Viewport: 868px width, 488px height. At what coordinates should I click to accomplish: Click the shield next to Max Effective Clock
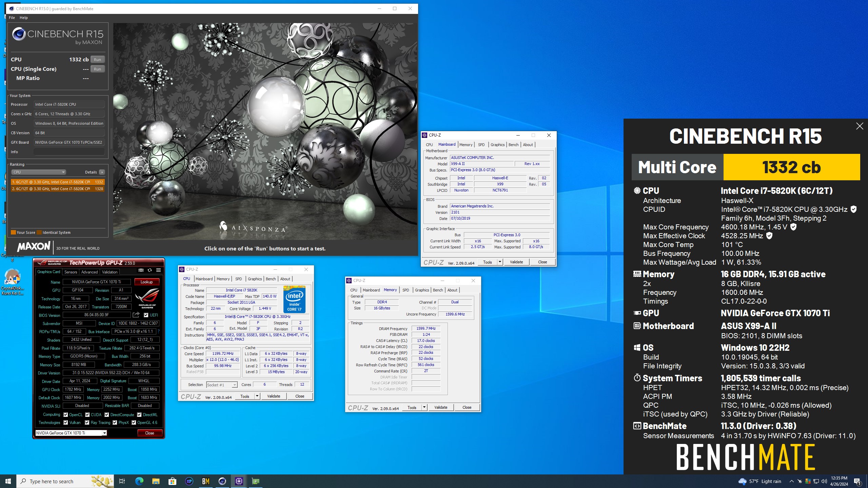click(769, 236)
